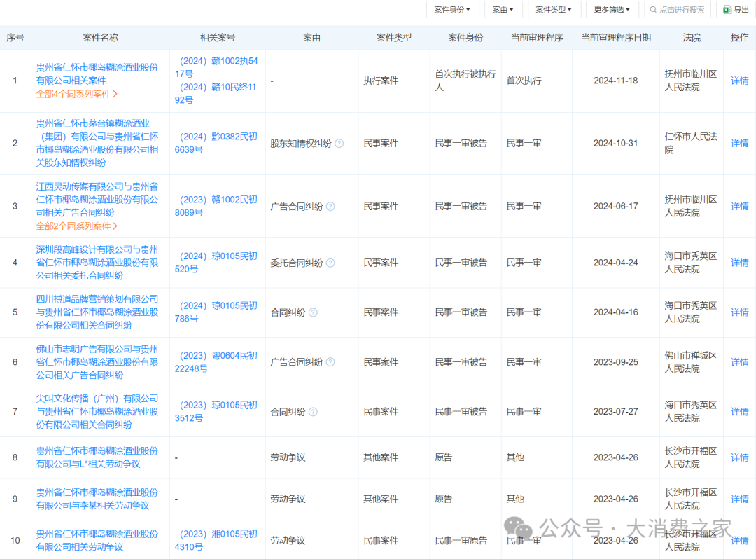Image resolution: width=756 pixels, height=559 pixels.
Task: Open 四川搏道品牌营销策划 case name link
Action: click(x=97, y=312)
